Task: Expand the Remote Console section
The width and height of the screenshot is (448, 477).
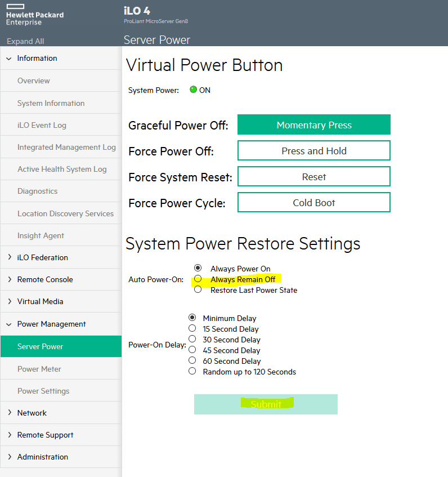Action: point(10,279)
